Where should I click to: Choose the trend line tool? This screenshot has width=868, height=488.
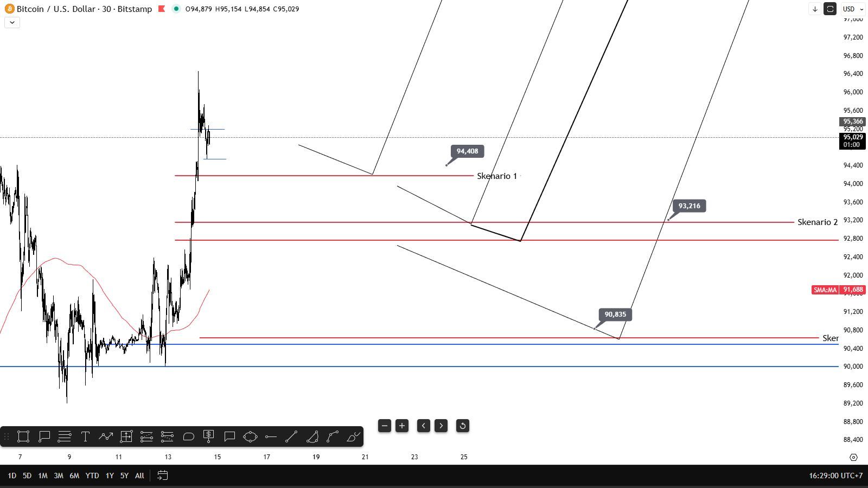click(x=291, y=436)
